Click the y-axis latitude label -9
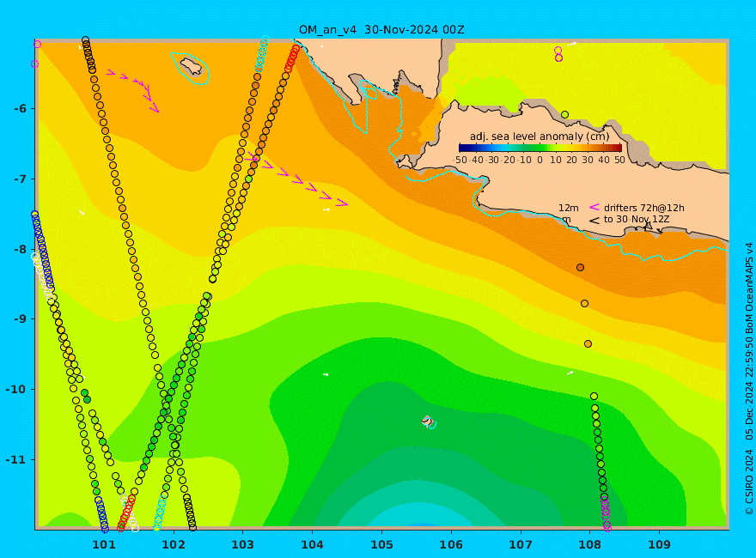This screenshot has width=756, height=558. pos(21,319)
